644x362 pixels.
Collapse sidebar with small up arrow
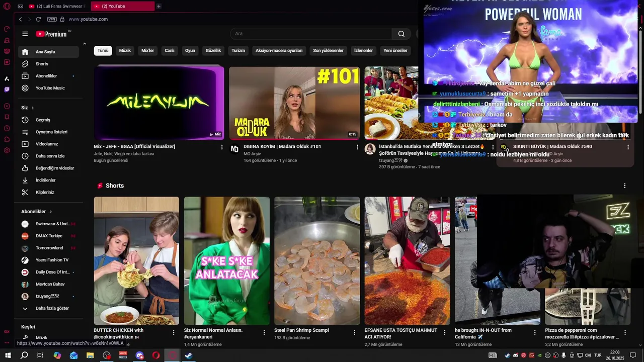click(x=85, y=44)
